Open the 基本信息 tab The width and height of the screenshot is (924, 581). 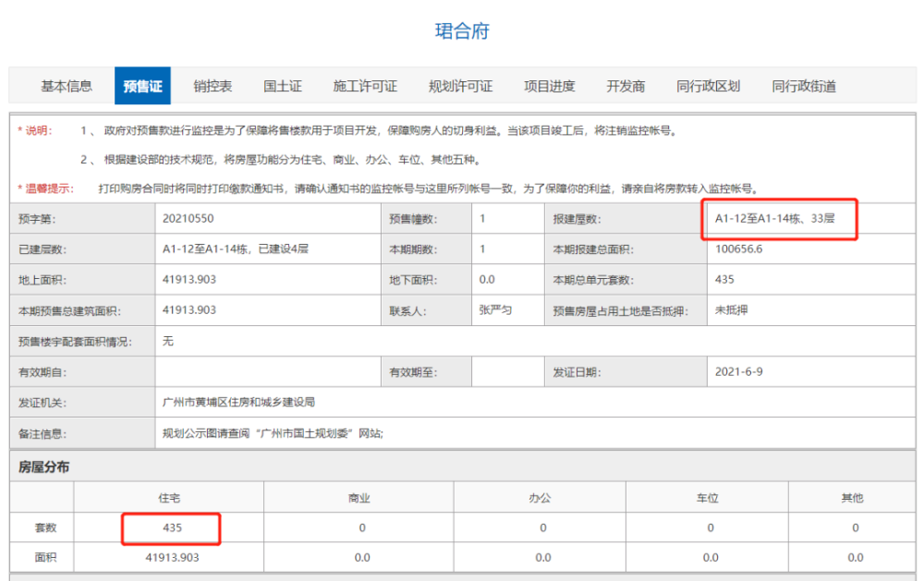pos(66,86)
